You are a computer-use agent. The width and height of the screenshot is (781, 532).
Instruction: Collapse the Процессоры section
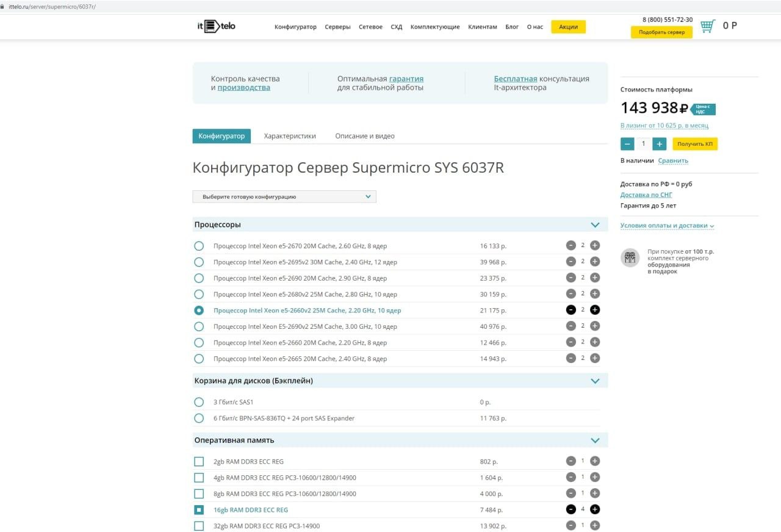pos(596,225)
